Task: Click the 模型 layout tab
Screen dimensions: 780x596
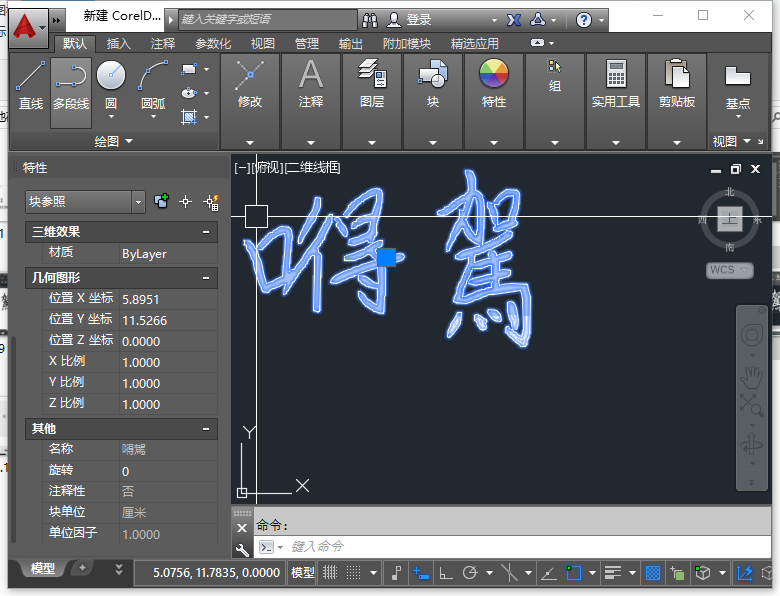Action: [x=43, y=569]
